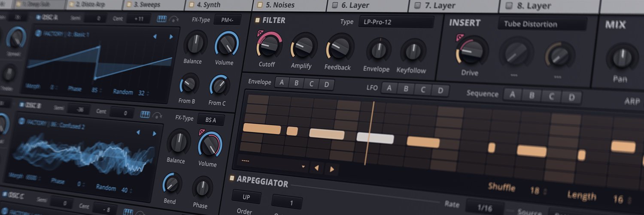The height and width of the screenshot is (215, 644).
Task: Select LFO D button
Action: (x=440, y=91)
